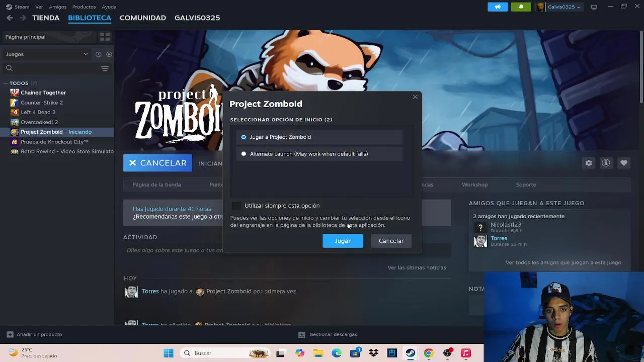Expand the Juegos filter dropdown
This screenshot has width=644, height=362.
pos(47,54)
